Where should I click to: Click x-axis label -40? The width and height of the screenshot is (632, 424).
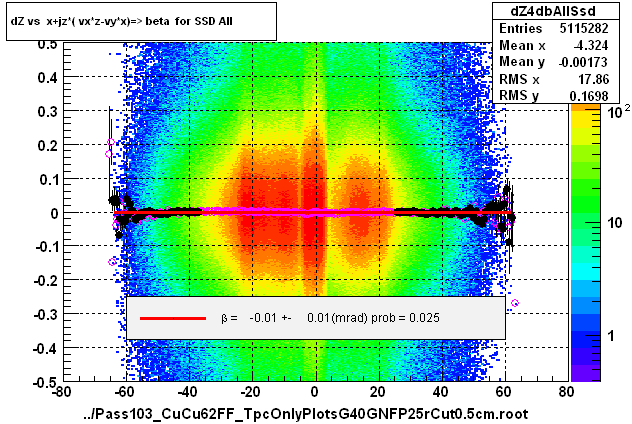(x=187, y=391)
